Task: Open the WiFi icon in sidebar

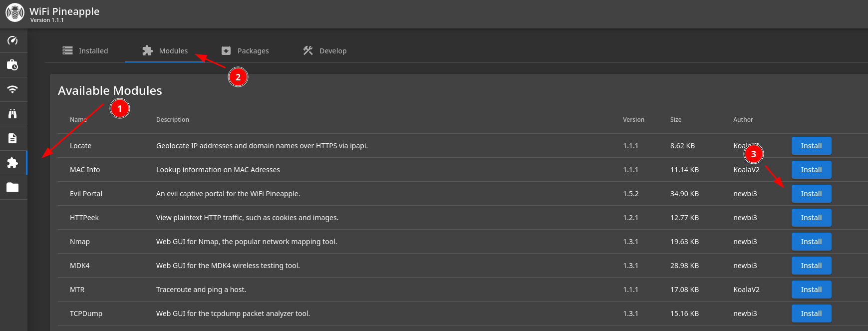Action: click(x=13, y=89)
